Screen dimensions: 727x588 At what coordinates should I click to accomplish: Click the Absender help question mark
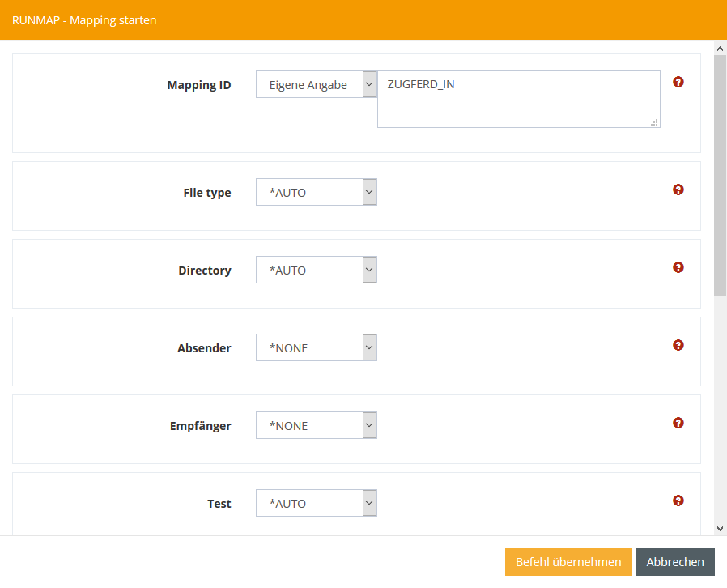678,345
